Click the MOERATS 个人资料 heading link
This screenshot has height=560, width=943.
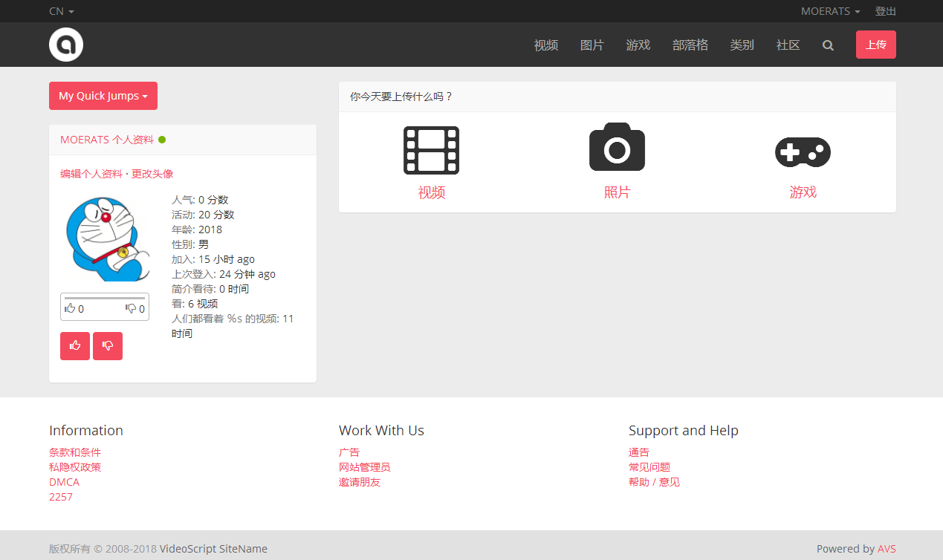tap(107, 140)
